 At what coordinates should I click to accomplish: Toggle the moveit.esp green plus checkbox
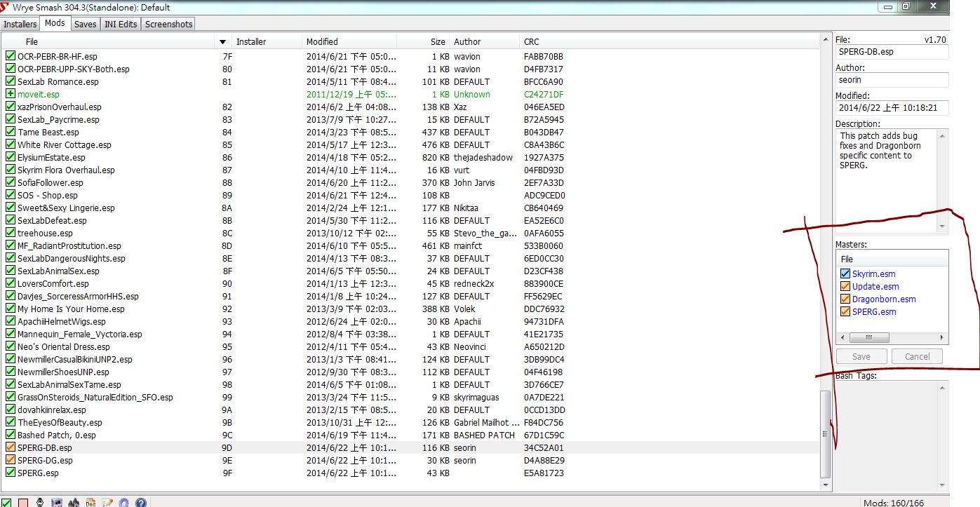10,94
